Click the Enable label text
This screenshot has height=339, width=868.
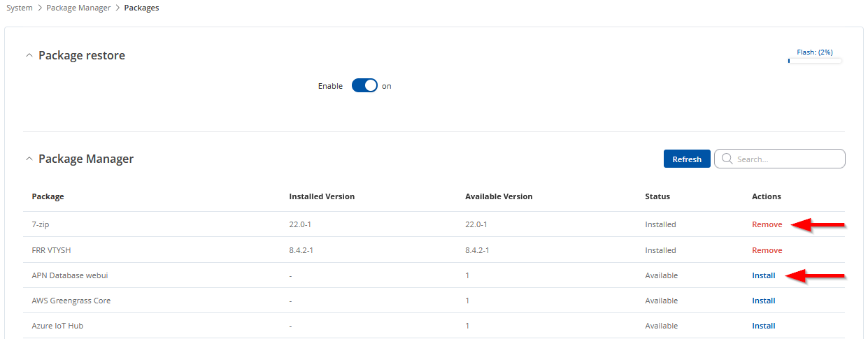330,86
